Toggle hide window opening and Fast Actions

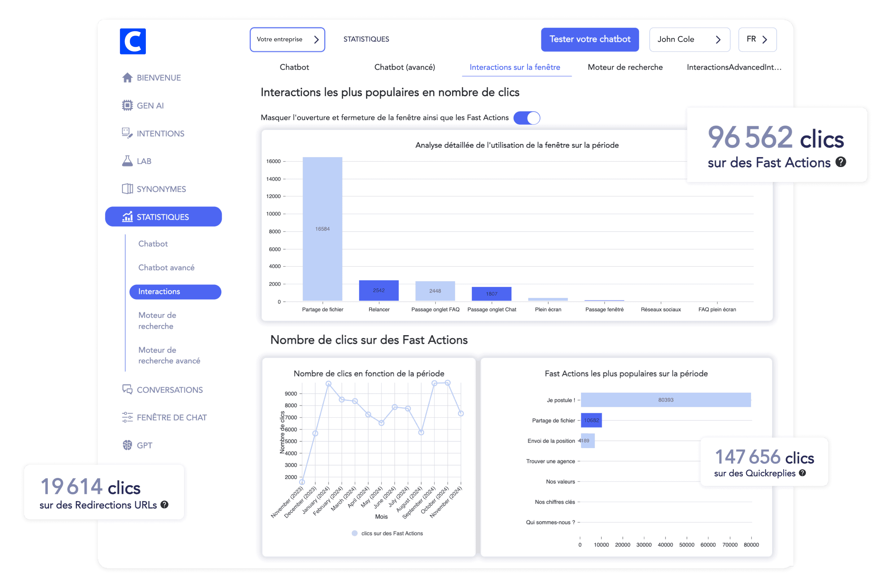coord(527,118)
